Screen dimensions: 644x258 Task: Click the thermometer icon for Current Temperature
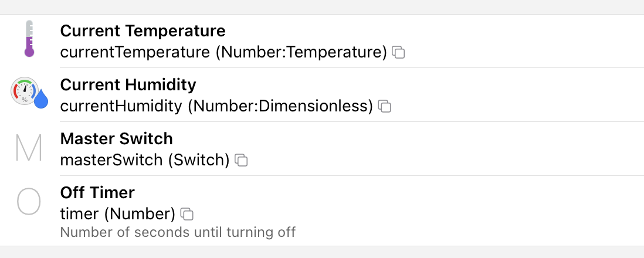pos(29,39)
